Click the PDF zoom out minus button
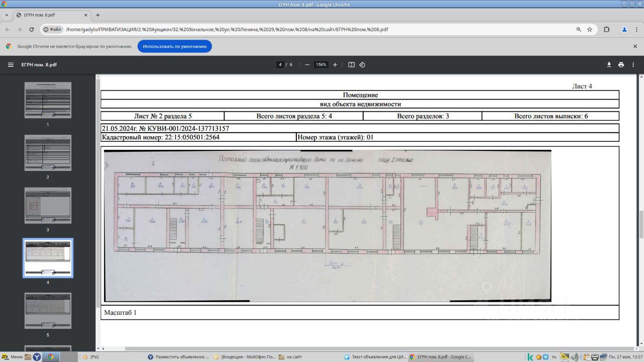 tap(307, 65)
